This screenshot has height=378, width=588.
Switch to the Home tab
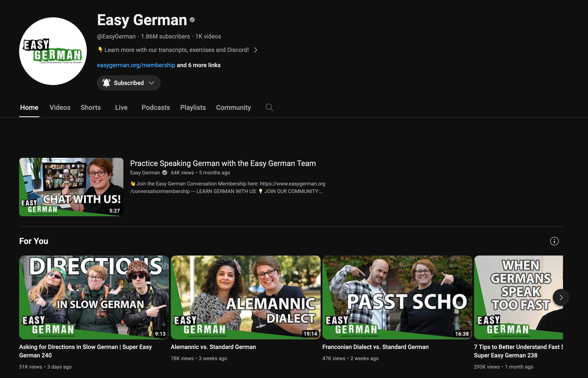pyautogui.click(x=29, y=108)
